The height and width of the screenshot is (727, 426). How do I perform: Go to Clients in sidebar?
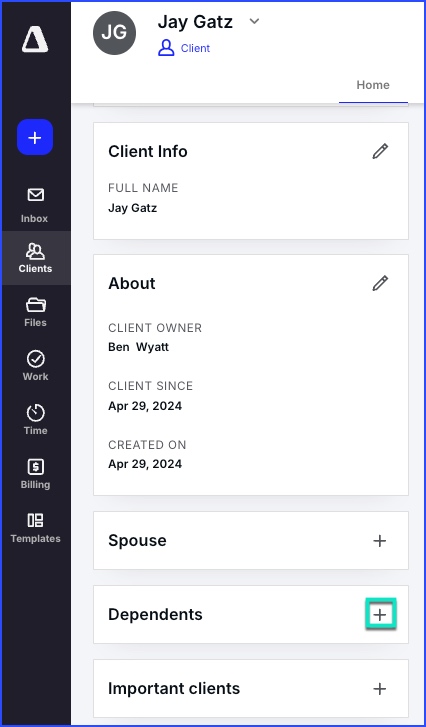(35, 258)
